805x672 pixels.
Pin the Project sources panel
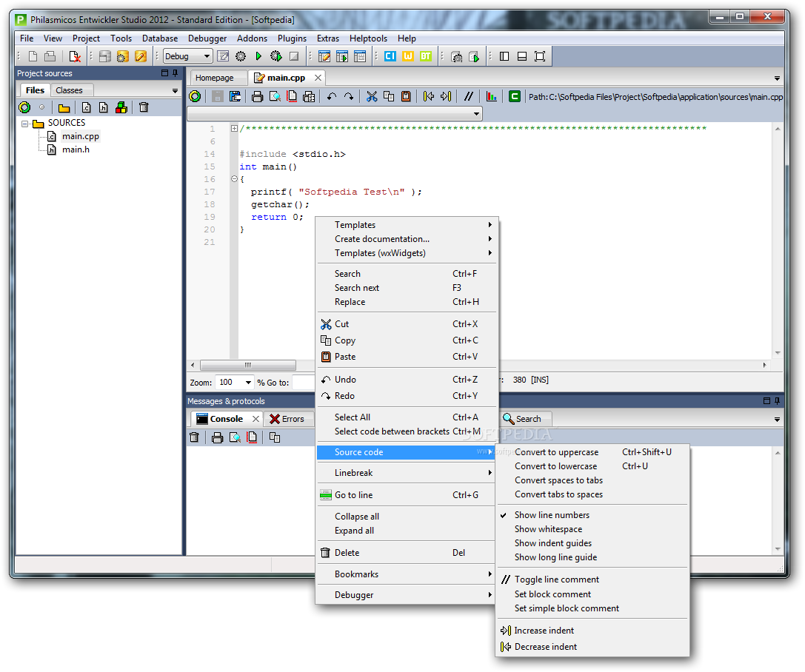click(x=175, y=73)
